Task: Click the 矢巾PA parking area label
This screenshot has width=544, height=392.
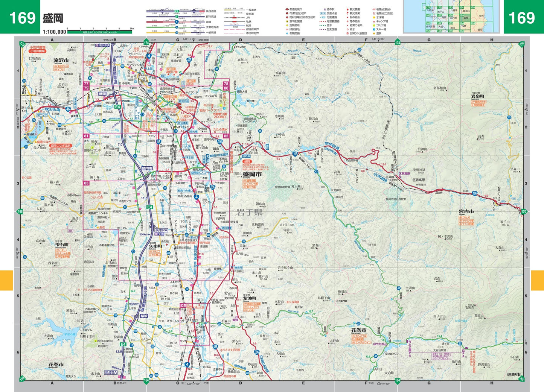Action: 162,230
